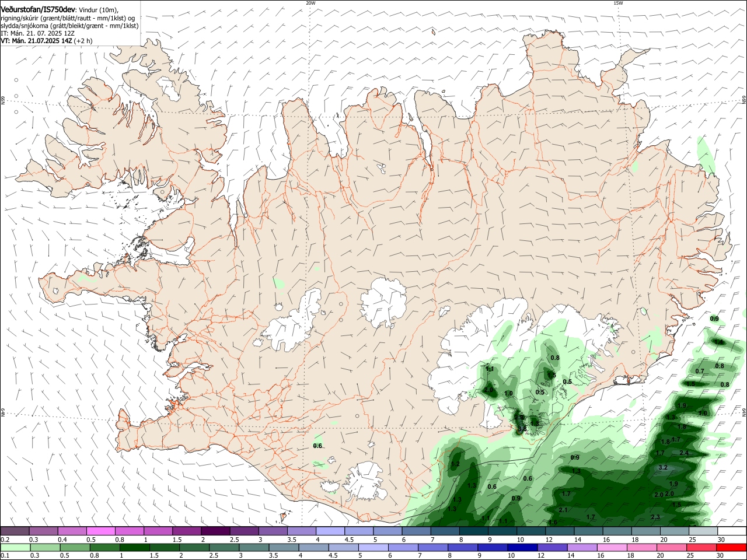The image size is (747, 560).
Task: Click the 20W longitude label
Action: (x=310, y=3)
